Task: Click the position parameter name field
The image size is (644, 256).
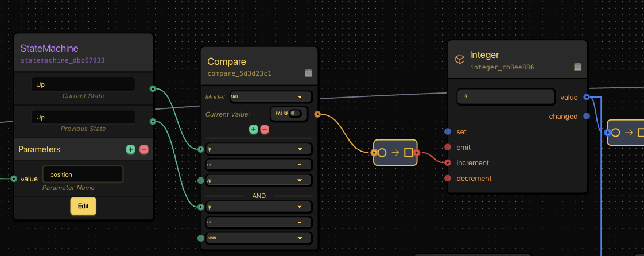Action: tap(83, 174)
